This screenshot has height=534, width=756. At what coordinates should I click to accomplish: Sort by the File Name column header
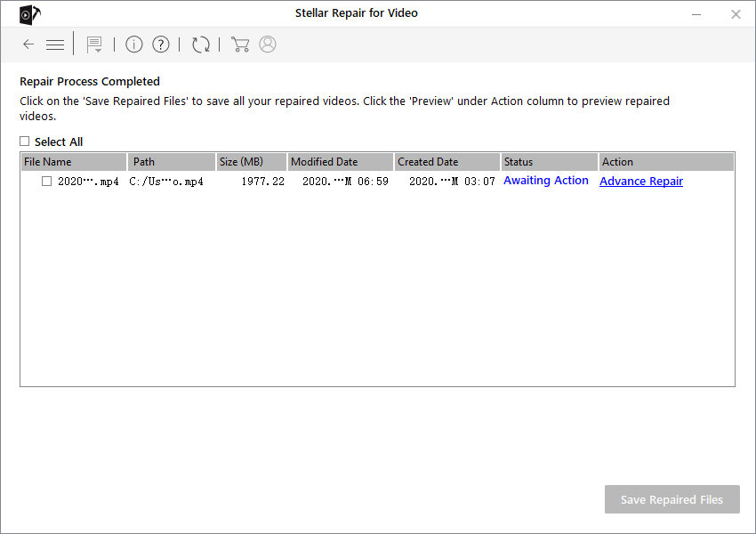[74, 162]
